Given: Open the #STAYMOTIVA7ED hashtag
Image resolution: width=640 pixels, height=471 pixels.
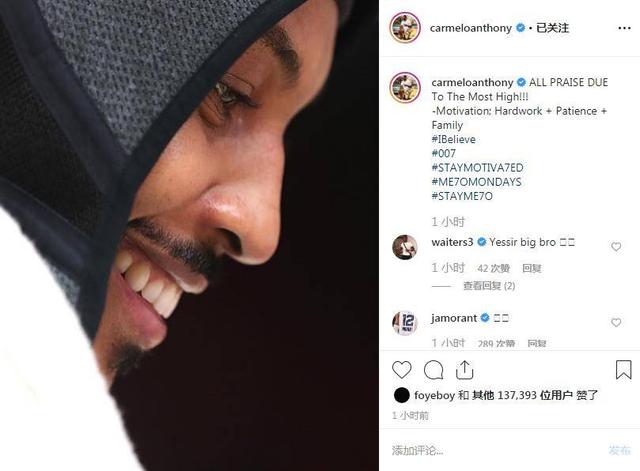Looking at the screenshot, I should click(x=477, y=168).
